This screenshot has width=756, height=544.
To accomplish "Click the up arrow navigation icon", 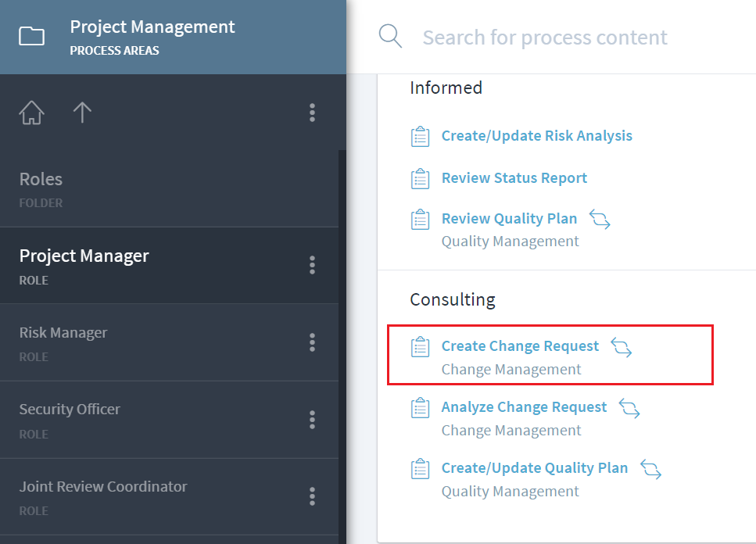I will point(82,113).
